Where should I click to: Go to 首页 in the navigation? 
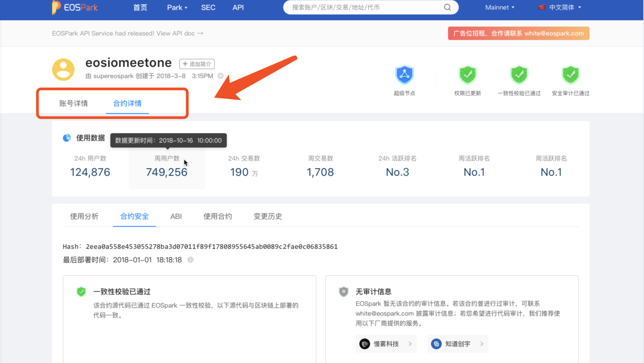(140, 7)
